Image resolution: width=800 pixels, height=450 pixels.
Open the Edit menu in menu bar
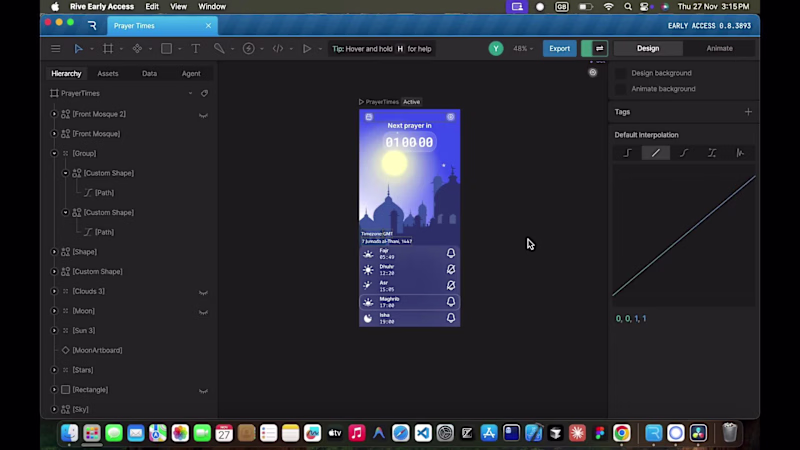[152, 6]
